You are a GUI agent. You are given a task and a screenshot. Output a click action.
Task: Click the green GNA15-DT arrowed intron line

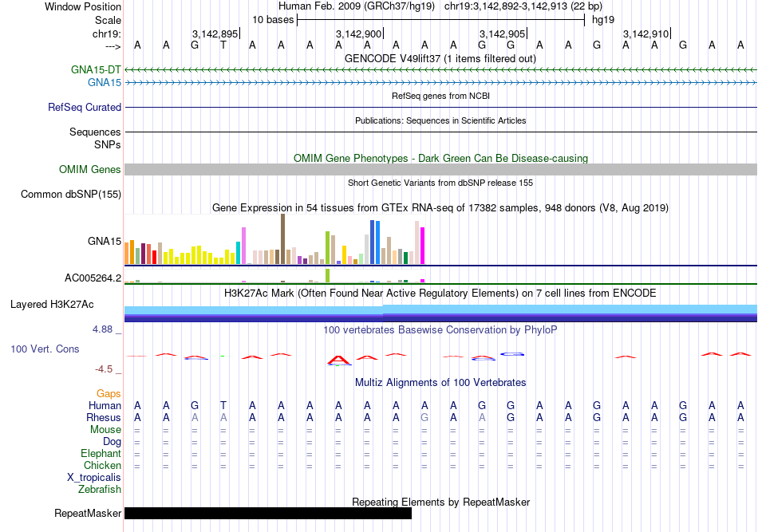pos(441,70)
